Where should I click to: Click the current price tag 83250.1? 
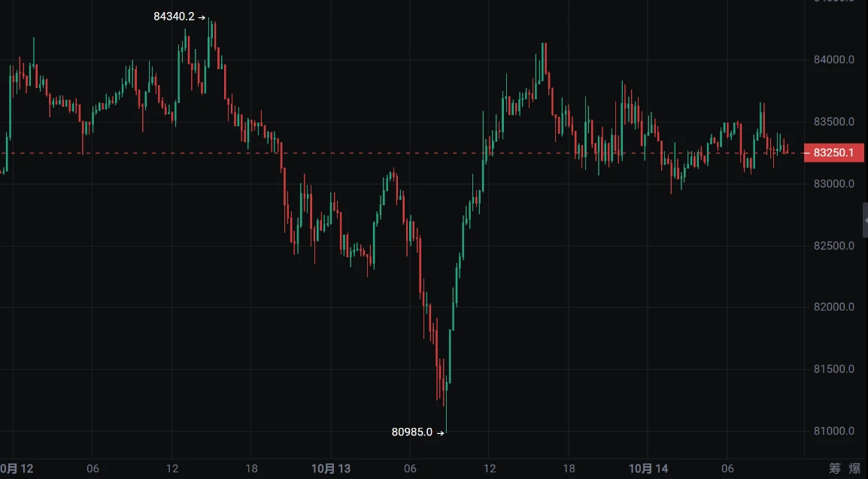(x=833, y=153)
